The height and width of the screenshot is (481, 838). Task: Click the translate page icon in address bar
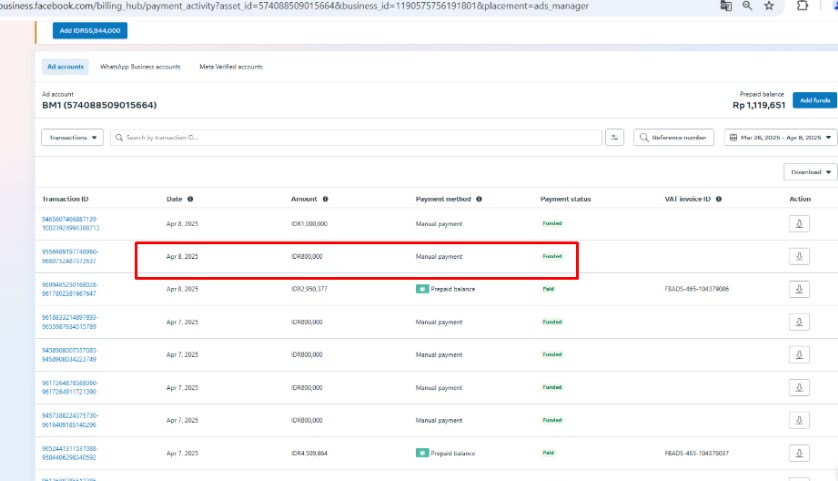click(726, 6)
